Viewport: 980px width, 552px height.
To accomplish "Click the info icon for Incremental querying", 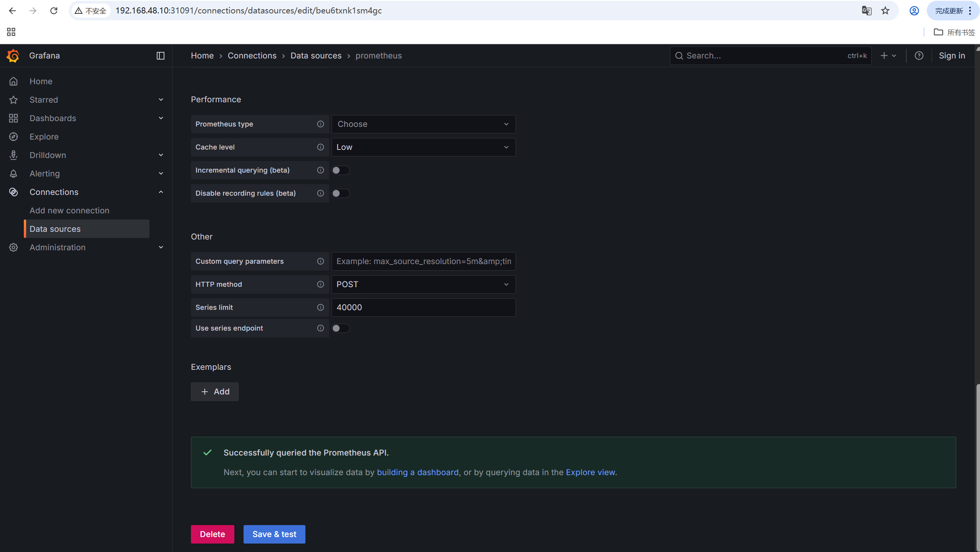I will 320,170.
